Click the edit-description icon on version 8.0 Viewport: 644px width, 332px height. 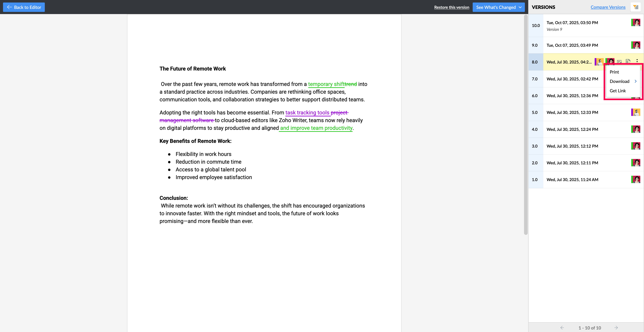pyautogui.click(x=619, y=62)
